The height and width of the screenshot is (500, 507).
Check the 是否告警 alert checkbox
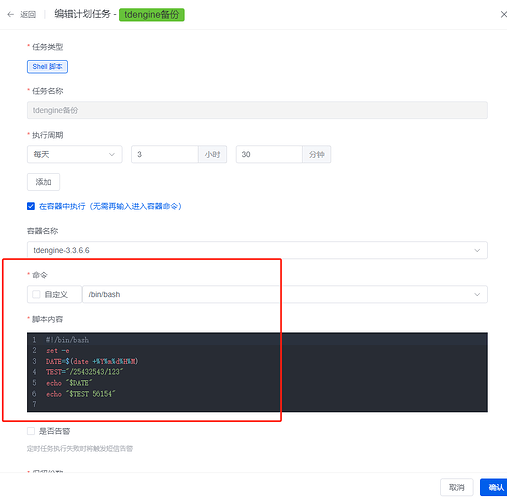point(31,431)
